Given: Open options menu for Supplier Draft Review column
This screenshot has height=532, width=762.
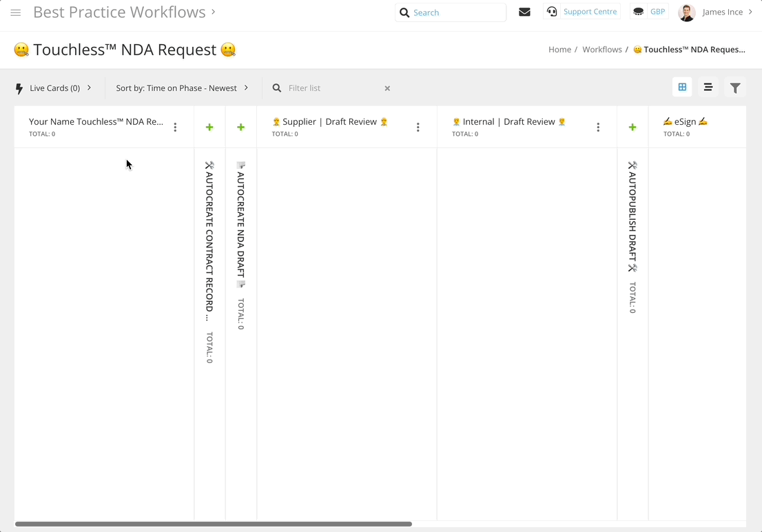Looking at the screenshot, I should click(x=418, y=127).
